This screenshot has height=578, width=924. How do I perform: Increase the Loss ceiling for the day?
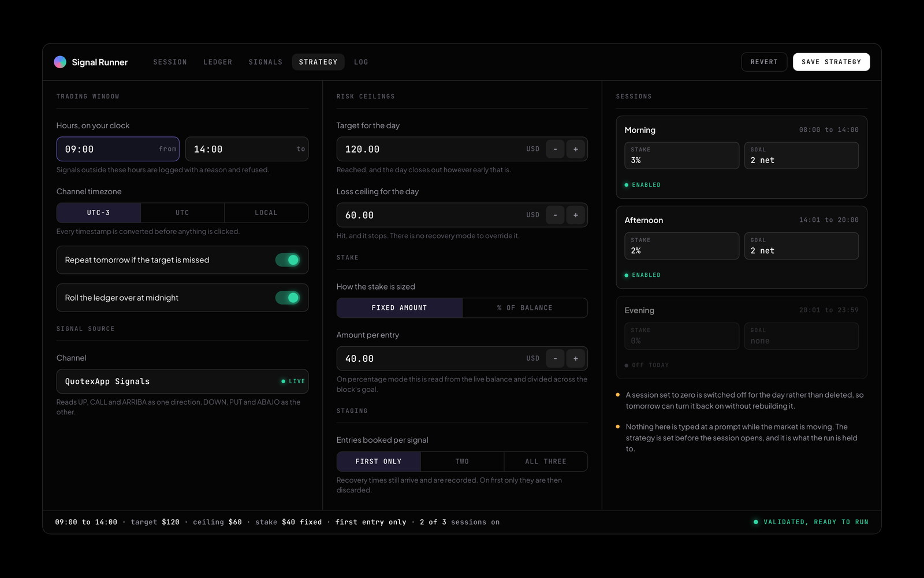576,215
